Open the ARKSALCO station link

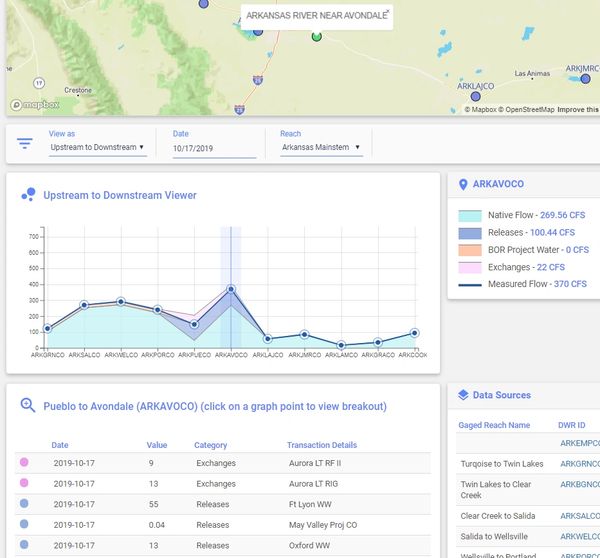[x=580, y=516]
